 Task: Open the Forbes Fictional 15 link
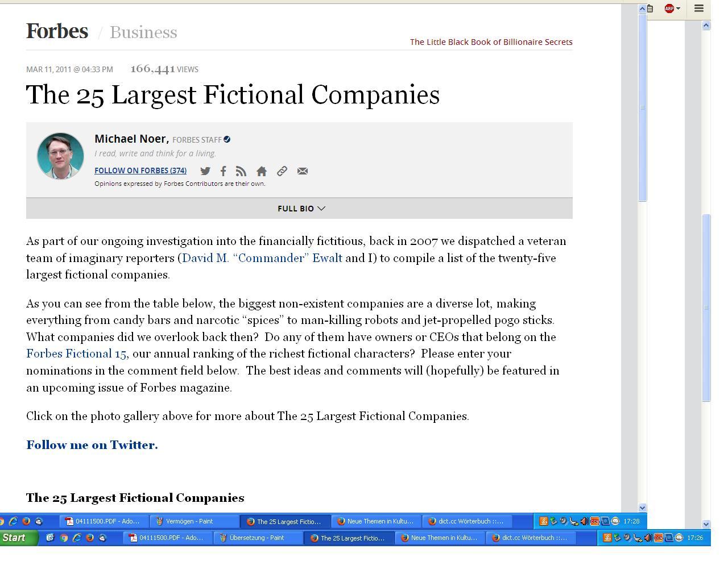coord(76,354)
